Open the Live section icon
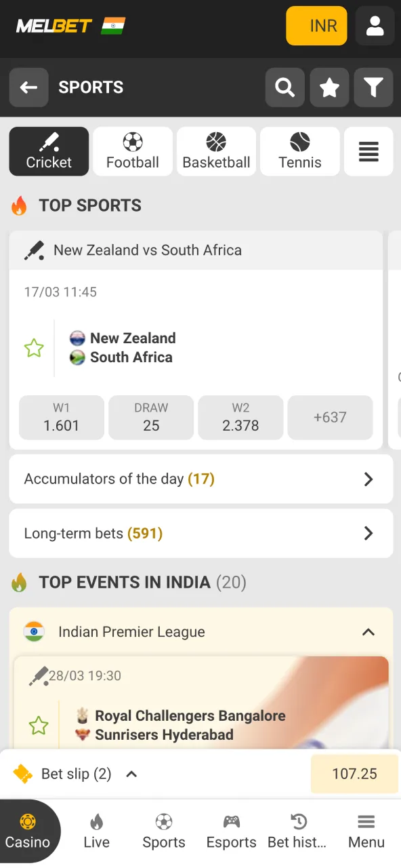The height and width of the screenshot is (868, 401). 96,831
